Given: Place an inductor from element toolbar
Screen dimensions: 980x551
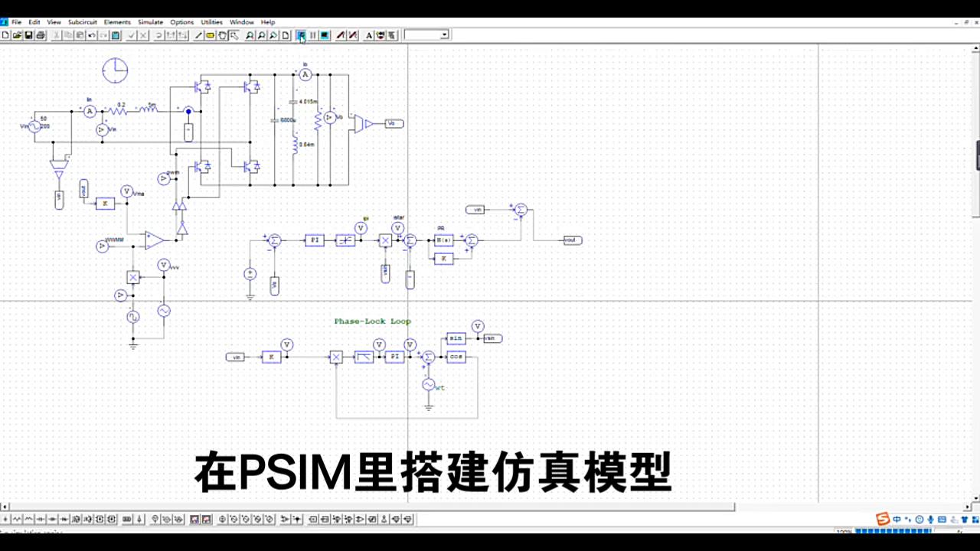Looking at the screenshot, I should [28, 520].
